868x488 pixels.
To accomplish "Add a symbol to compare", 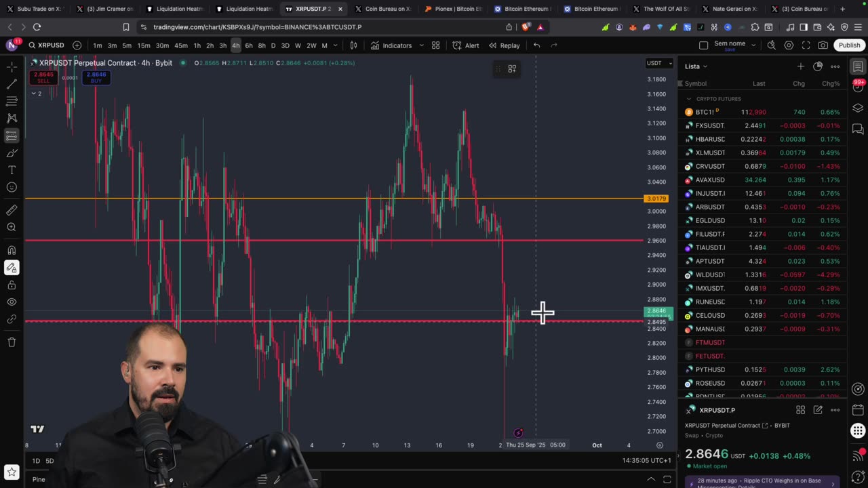I will tap(77, 45).
